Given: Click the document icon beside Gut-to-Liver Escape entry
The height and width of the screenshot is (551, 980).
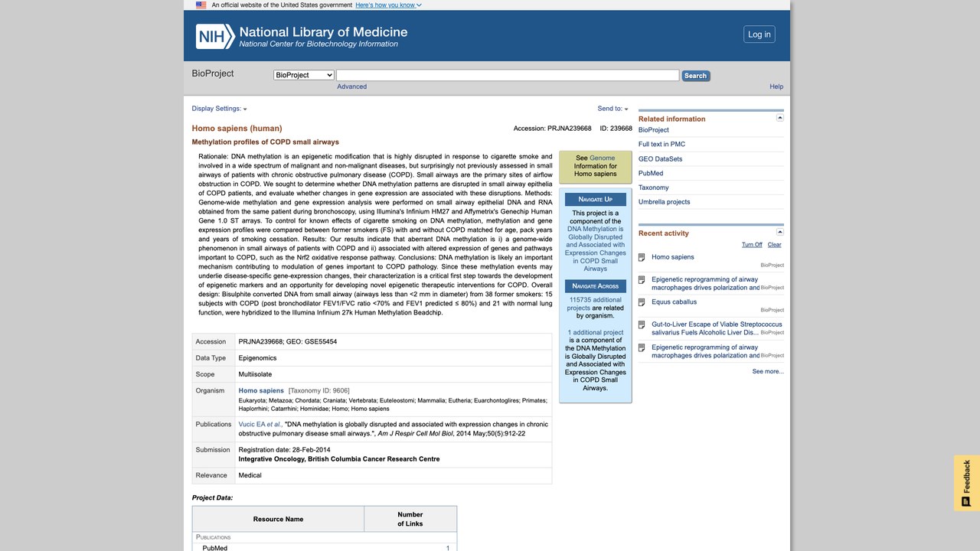Looking at the screenshot, I should [x=642, y=324].
